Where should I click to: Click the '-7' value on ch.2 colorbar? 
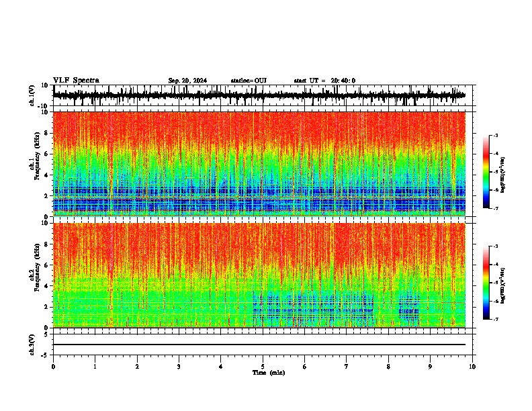(x=495, y=320)
